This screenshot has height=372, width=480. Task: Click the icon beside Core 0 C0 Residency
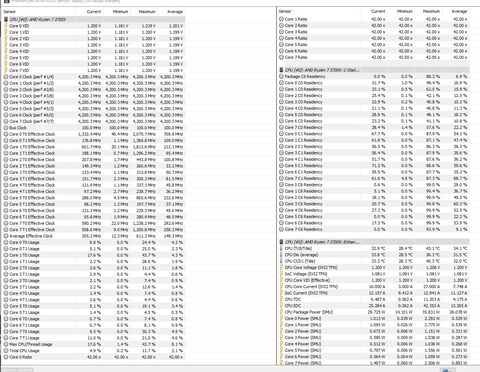281,83
